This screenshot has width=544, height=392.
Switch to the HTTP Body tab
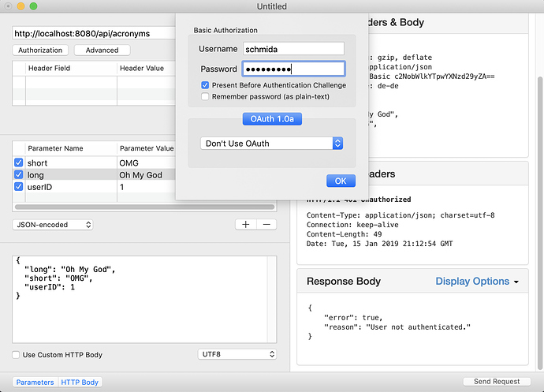(x=80, y=383)
